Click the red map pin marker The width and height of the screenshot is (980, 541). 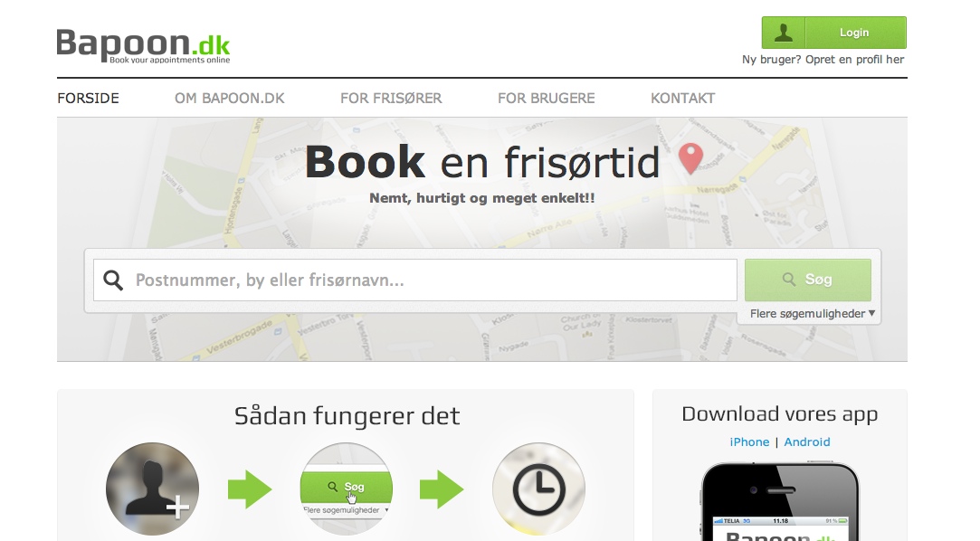coord(690,158)
